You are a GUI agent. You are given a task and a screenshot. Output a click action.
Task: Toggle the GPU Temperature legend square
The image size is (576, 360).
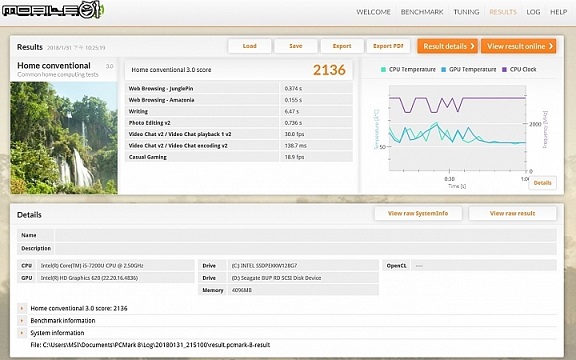click(443, 69)
